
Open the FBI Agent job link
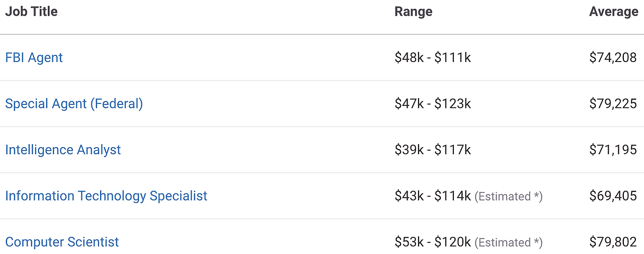[34, 57]
